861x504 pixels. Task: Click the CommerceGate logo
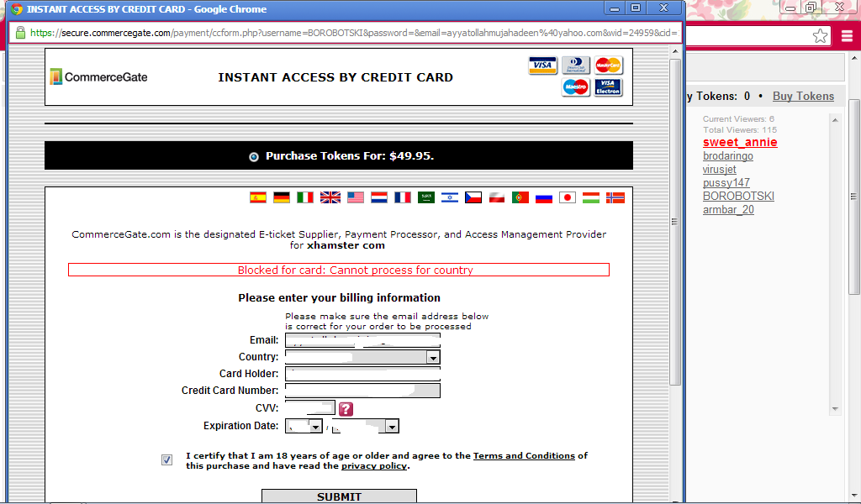coord(99,76)
